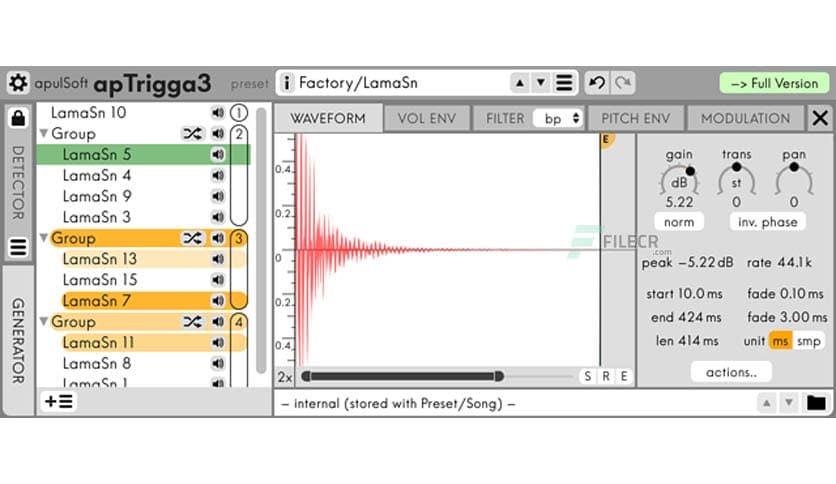Click the sample list vertical scrollbar
Image resolution: width=836 pixels, height=484 pixels.
tap(261, 240)
